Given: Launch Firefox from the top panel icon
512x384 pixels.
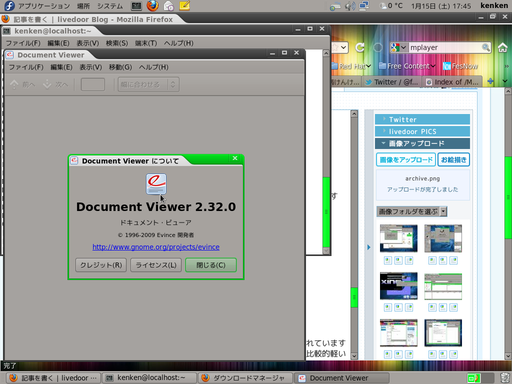Looking at the screenshot, I should [x=152, y=6].
